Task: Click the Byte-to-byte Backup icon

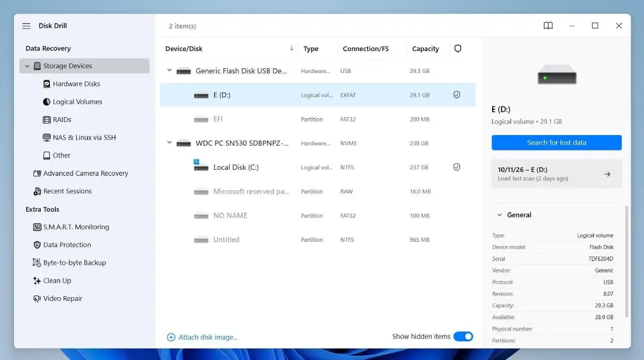Action: coord(37,263)
